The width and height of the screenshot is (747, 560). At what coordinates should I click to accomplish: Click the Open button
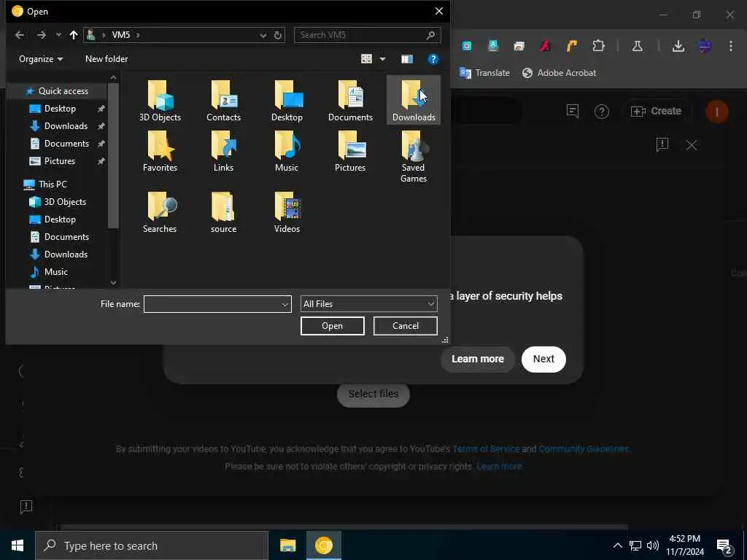pos(332,326)
